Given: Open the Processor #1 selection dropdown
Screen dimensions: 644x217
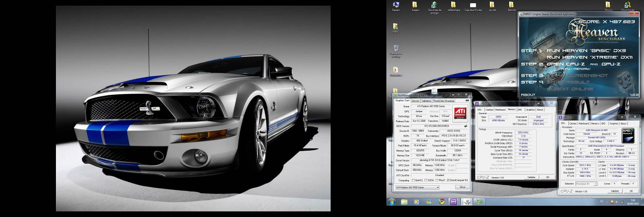Looking at the screenshot, I should pyautogui.click(x=586, y=184).
